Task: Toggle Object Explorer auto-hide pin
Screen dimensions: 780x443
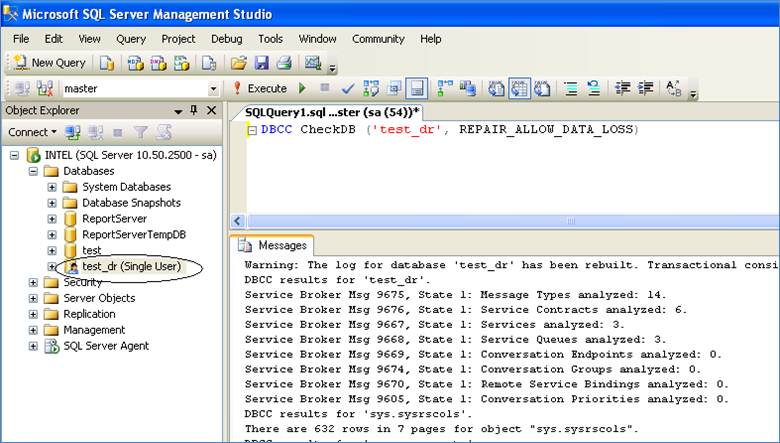Action: coord(194,110)
